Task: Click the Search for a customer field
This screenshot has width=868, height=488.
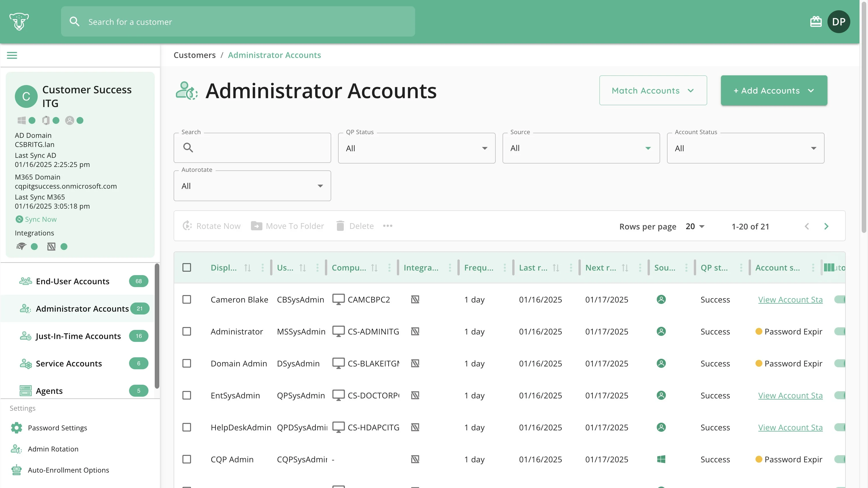Action: [x=238, y=22]
